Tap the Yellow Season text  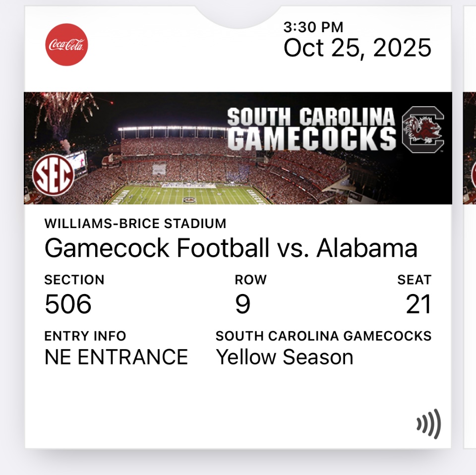coord(284,357)
